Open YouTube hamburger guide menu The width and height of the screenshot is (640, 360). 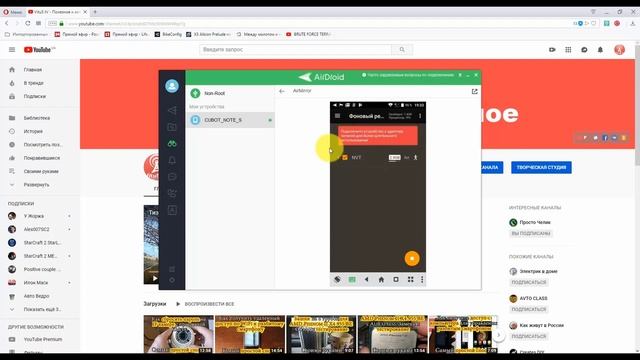(x=12, y=50)
